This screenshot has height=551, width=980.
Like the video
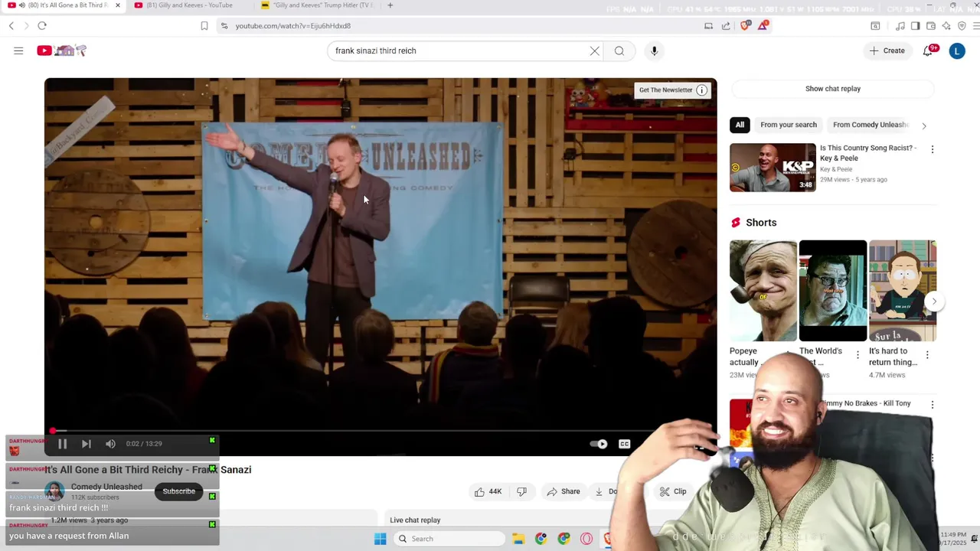point(488,491)
